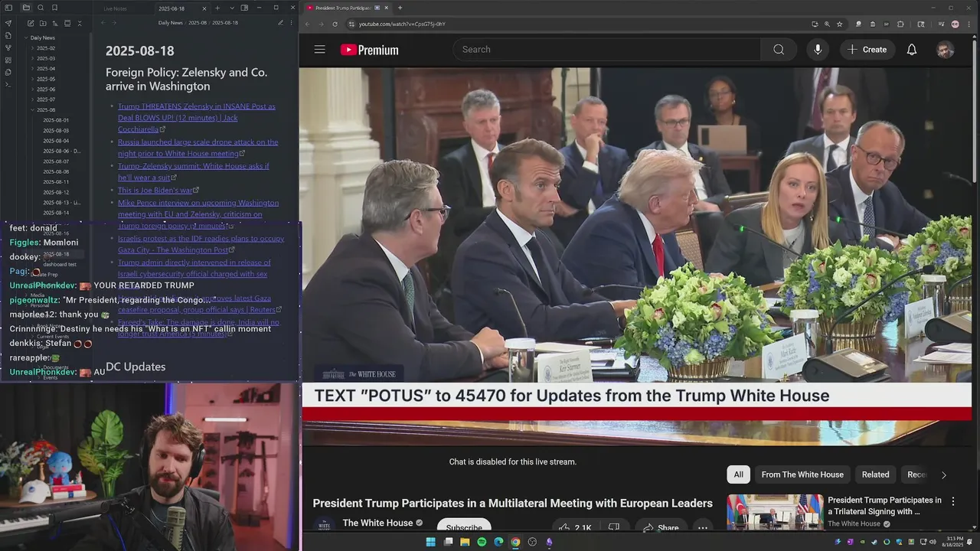Open YouTube hamburger guide menu
The image size is (980, 551).
(319, 50)
